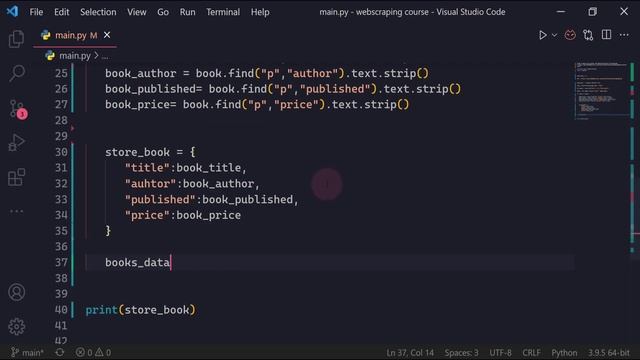Open the Manage gear icon
The width and height of the screenshot is (640, 360).
click(16, 327)
